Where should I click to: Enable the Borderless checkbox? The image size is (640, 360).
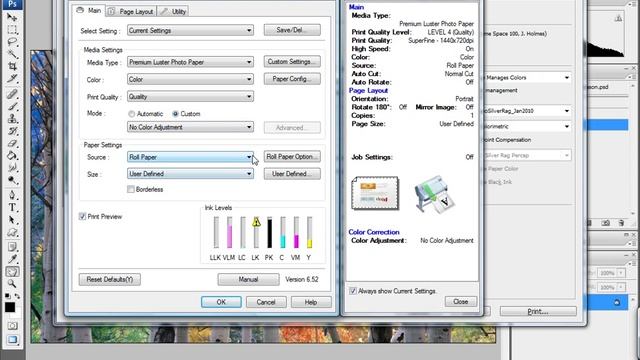pos(131,189)
